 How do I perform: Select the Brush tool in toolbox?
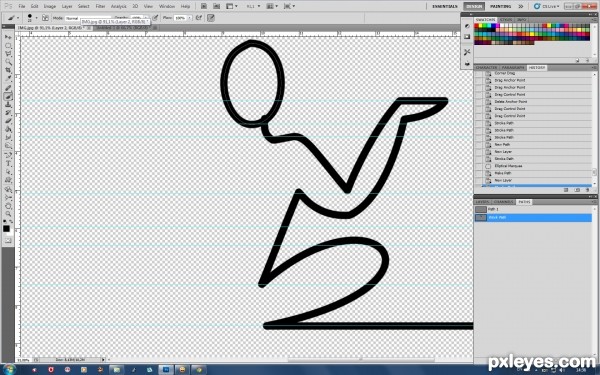(x=8, y=96)
